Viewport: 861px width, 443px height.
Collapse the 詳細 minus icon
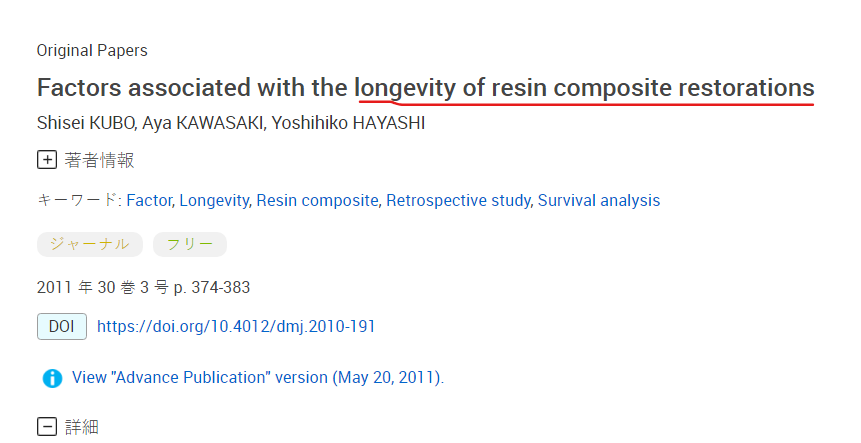47,427
